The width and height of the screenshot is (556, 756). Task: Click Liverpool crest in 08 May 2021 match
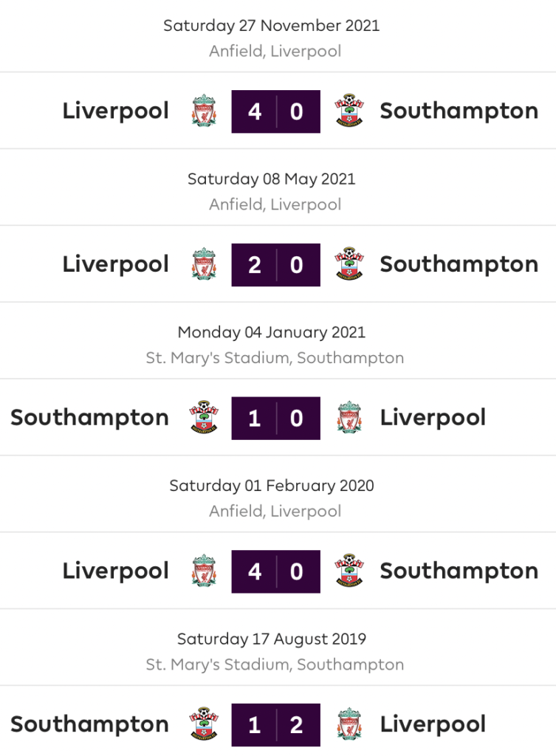204,264
